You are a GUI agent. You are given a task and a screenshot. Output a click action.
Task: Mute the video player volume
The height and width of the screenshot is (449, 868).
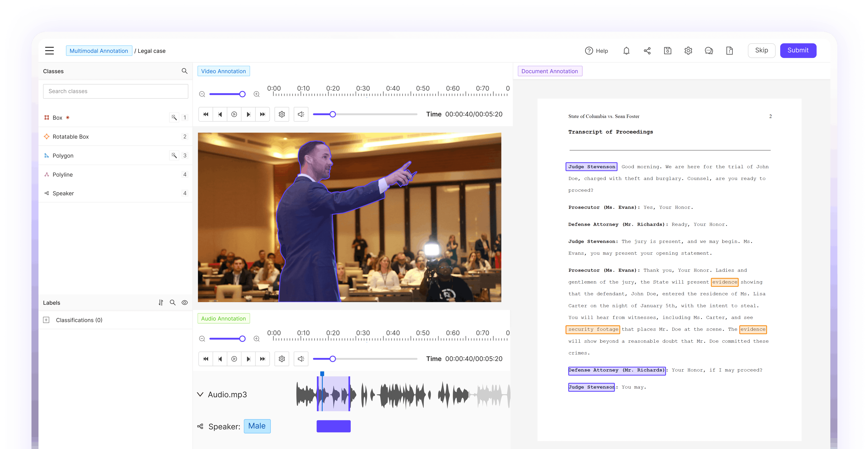(x=301, y=115)
